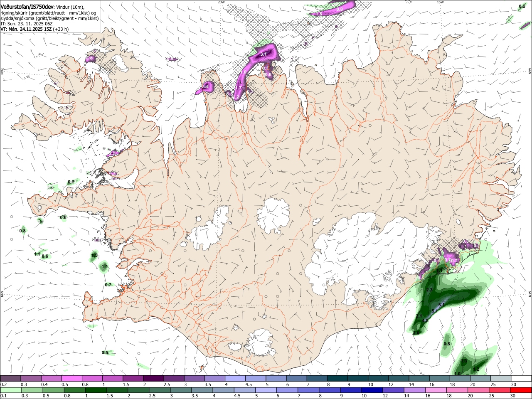Click the '0.2' label in the upper legend row
Image resolution: width=532 pixels, height=399 pixels.
[x=4, y=384]
